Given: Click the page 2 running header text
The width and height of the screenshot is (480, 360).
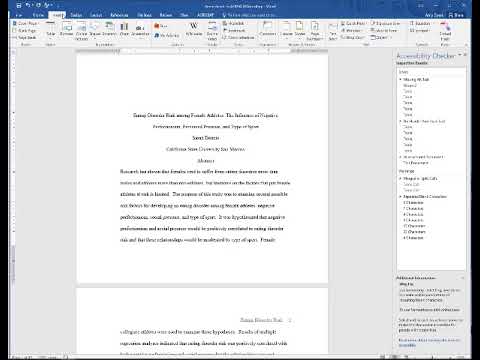Looking at the screenshot, I should [261, 320].
